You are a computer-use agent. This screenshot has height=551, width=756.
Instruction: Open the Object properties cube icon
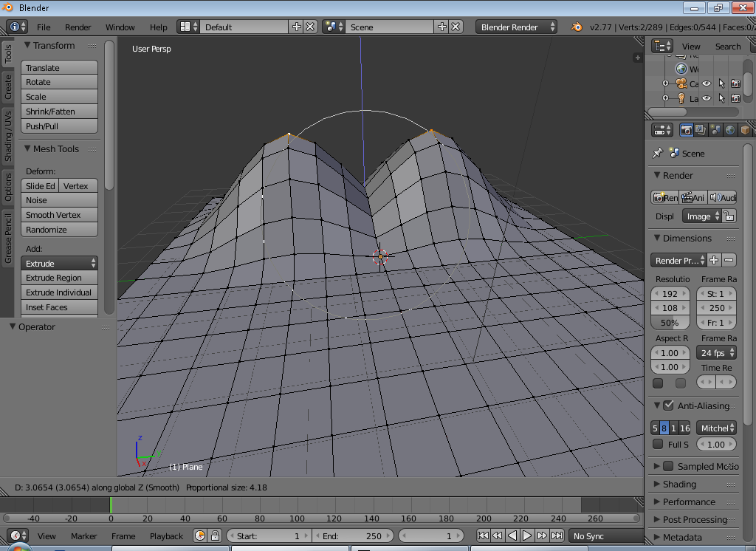pos(745,130)
